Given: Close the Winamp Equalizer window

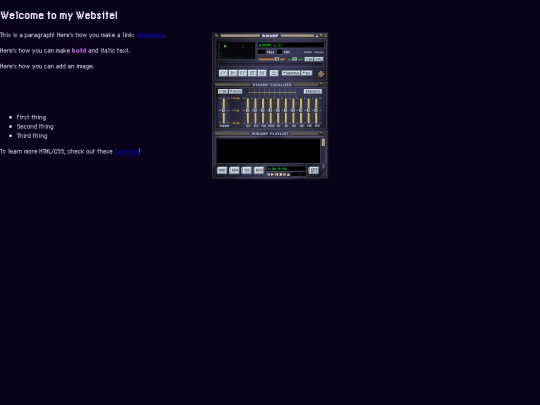Looking at the screenshot, I should pos(325,84).
